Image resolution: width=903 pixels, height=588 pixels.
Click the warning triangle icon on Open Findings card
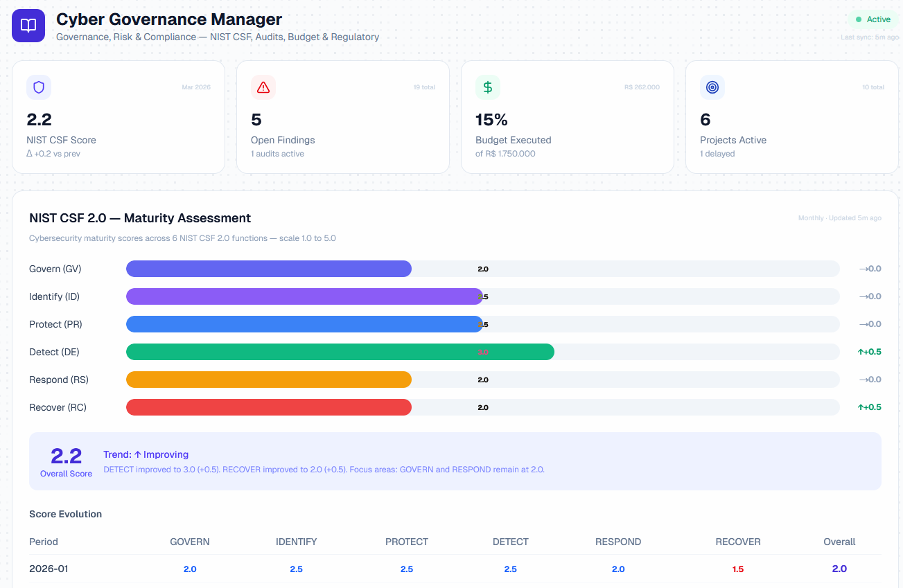(x=263, y=87)
